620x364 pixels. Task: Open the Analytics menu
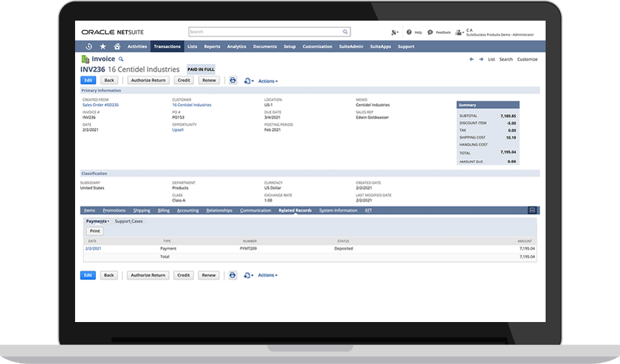coord(236,47)
